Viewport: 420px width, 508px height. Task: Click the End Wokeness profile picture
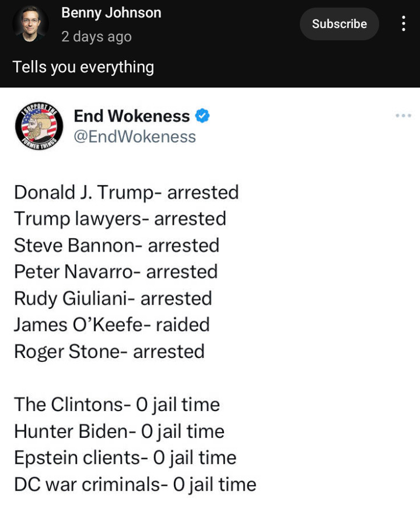pyautogui.click(x=39, y=126)
